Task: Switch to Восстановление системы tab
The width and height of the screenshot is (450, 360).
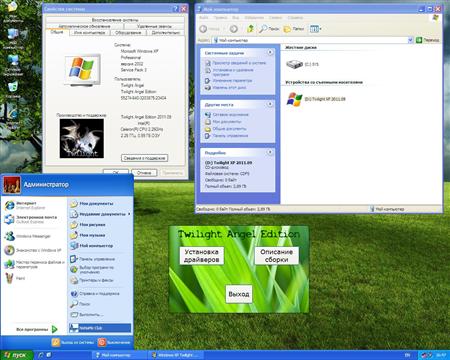Action: point(115,20)
